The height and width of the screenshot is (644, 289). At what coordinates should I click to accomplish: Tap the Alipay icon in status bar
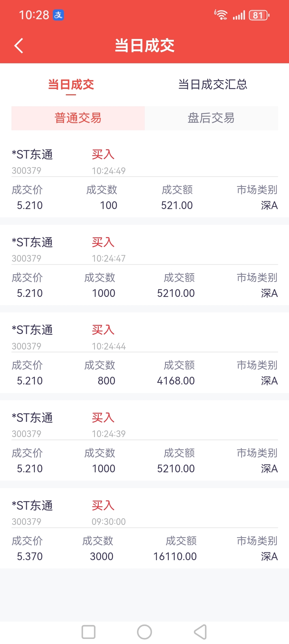point(58,15)
